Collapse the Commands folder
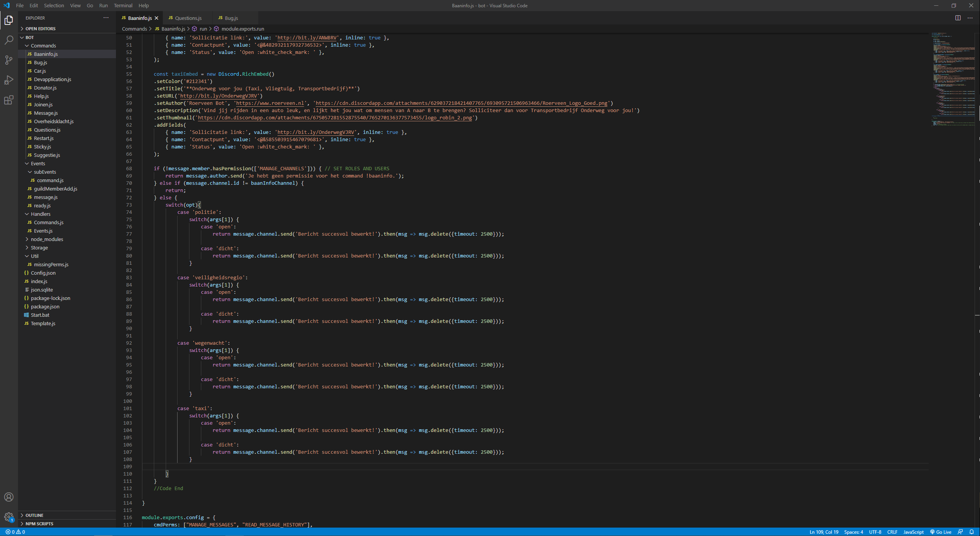The width and height of the screenshot is (980, 536). coord(43,46)
